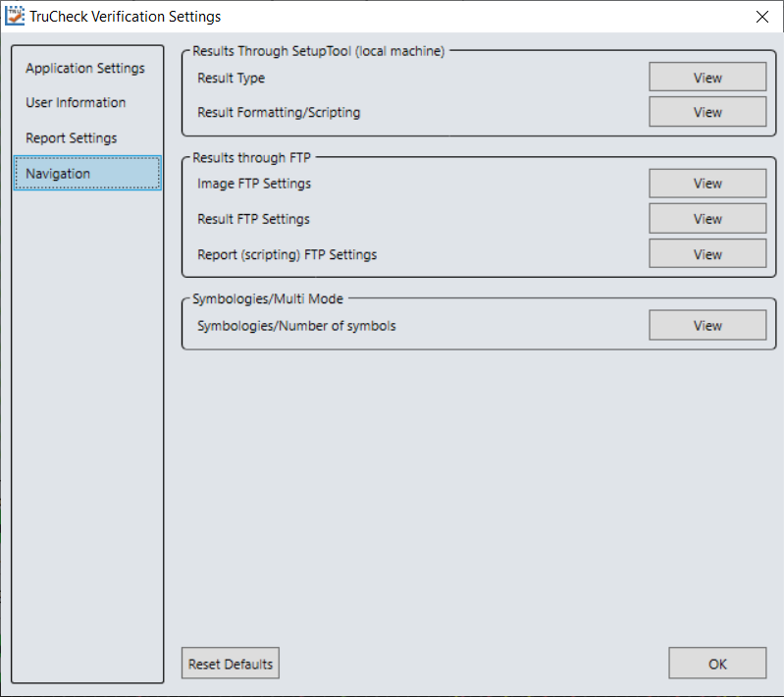Viewport: 784px width, 697px height.
Task: Click the Reset Defaults button
Action: [231, 664]
